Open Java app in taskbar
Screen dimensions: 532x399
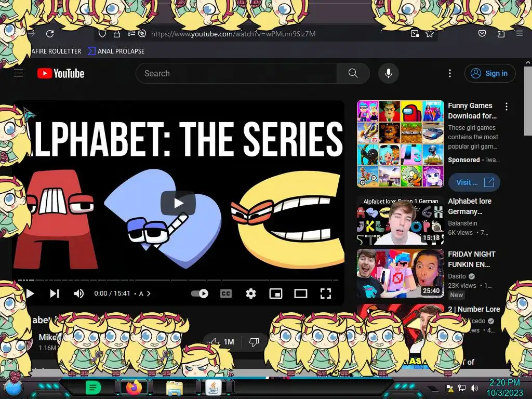click(x=214, y=387)
